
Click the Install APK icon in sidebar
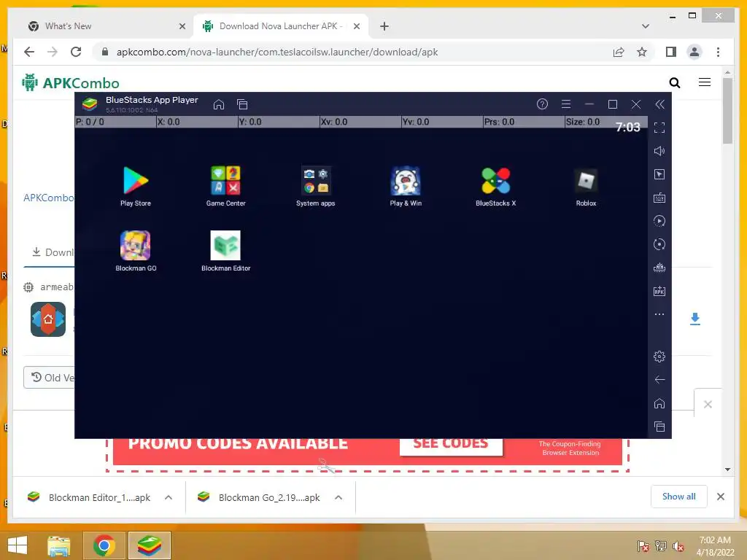(659, 291)
